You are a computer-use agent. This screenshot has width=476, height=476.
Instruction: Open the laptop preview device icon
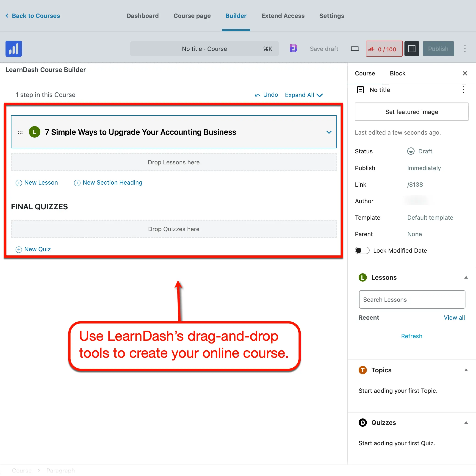click(354, 49)
